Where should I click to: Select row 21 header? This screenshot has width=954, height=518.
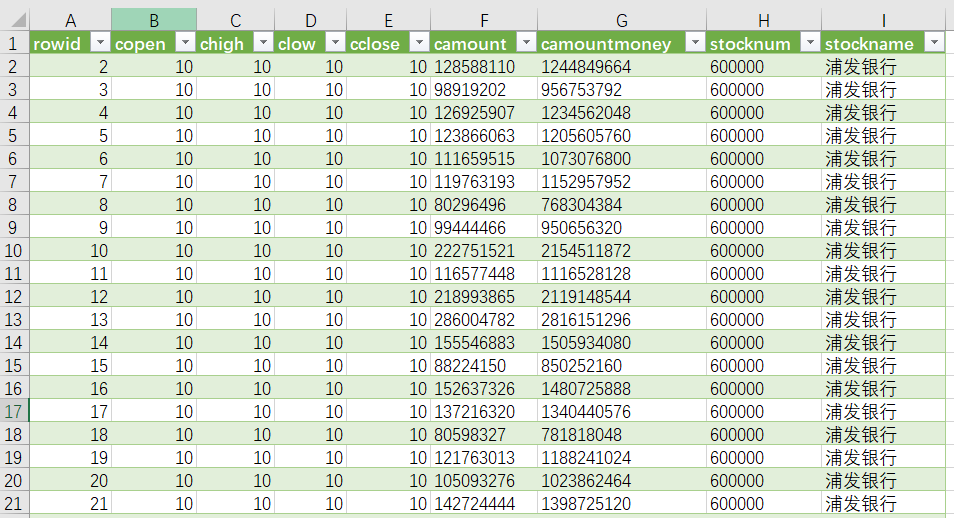tap(14, 503)
